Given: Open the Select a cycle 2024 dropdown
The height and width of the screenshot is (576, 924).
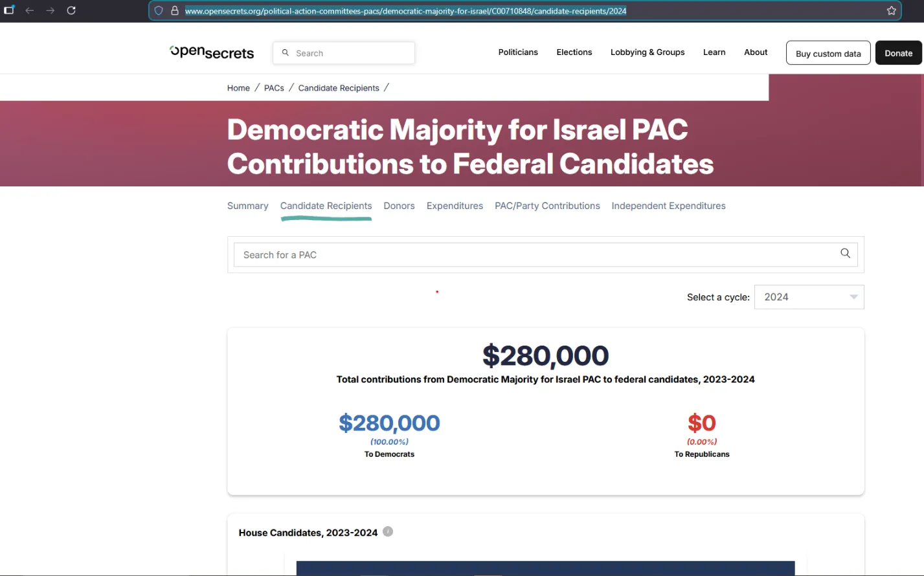Looking at the screenshot, I should coord(809,297).
